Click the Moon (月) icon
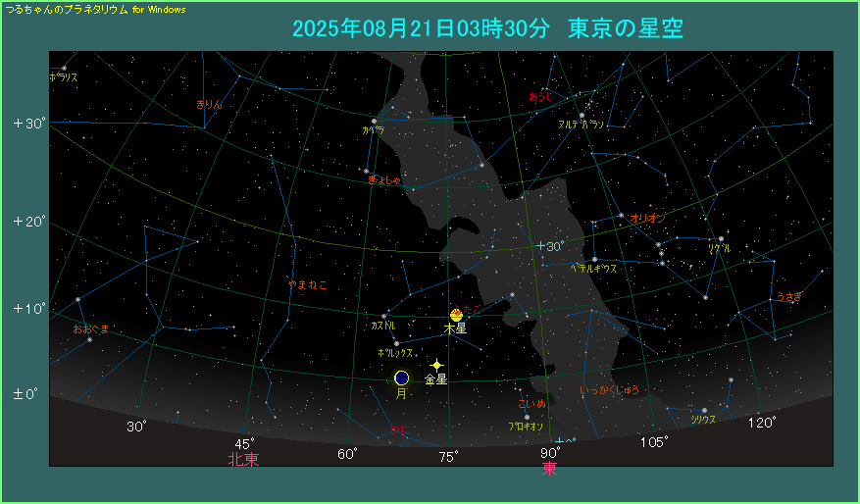Viewport: 860px width, 504px height. (x=401, y=378)
